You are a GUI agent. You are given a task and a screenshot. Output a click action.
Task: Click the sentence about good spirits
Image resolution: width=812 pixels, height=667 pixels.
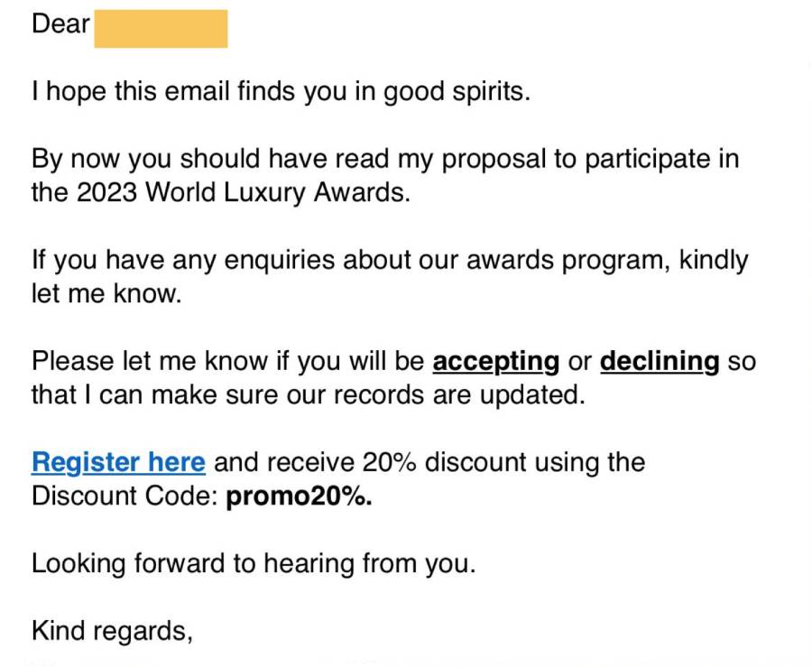tap(281, 92)
